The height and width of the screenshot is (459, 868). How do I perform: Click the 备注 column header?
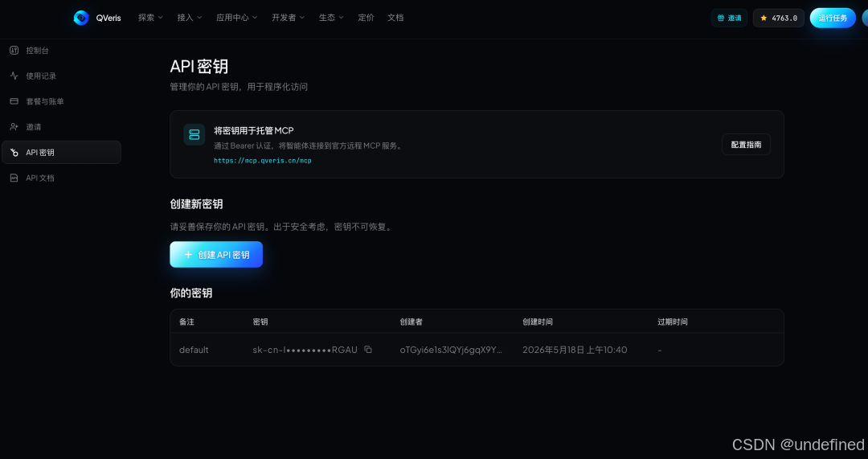point(186,322)
